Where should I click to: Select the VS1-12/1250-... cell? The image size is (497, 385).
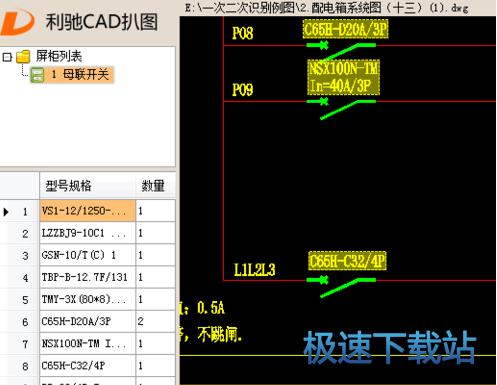87,211
